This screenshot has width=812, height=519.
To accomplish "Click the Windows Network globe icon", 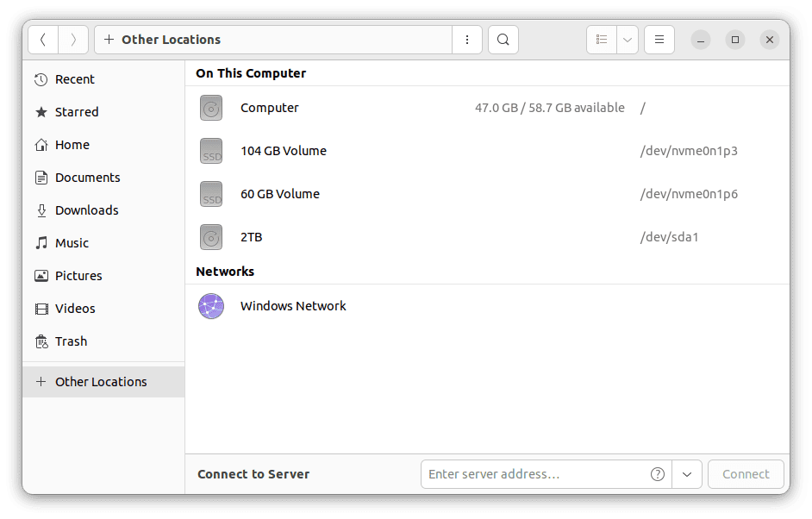I will click(x=211, y=306).
